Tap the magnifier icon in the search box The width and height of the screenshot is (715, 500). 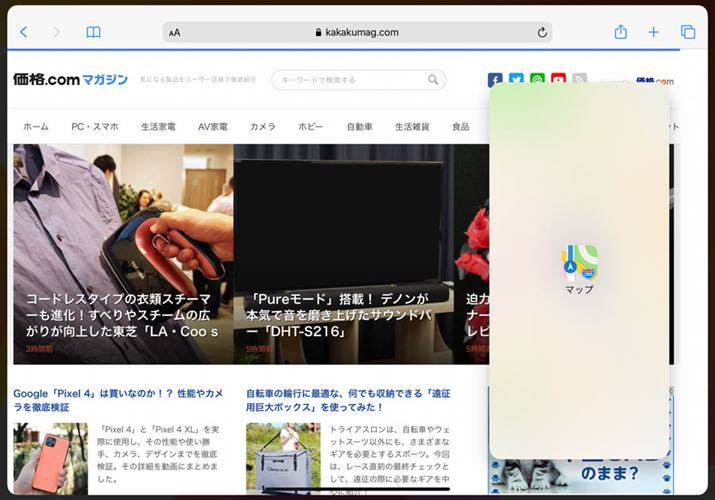434,80
